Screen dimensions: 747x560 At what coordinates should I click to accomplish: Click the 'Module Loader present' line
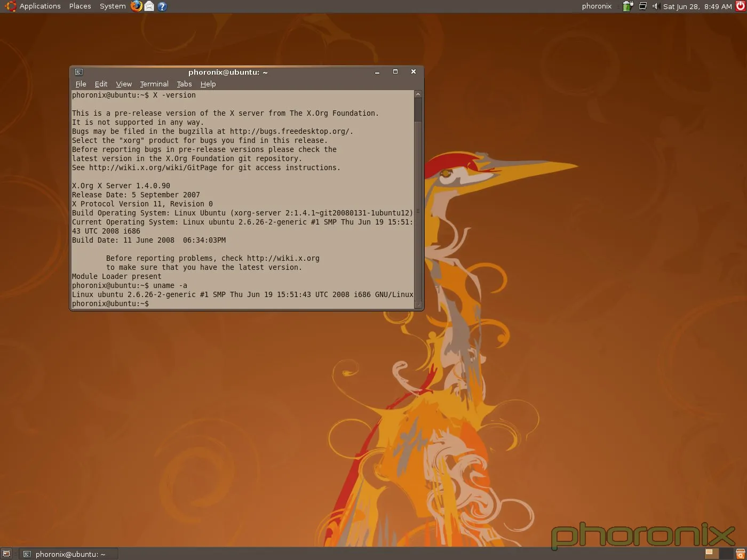[117, 276]
